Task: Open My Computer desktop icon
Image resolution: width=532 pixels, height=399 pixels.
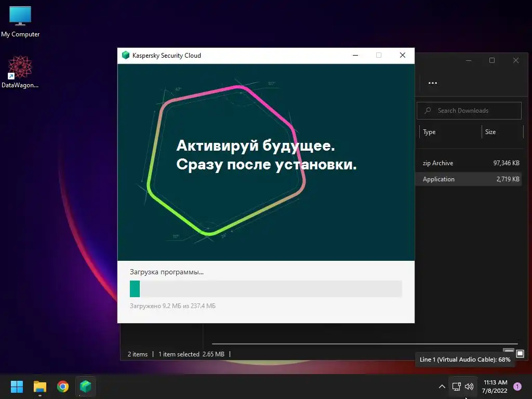Action: coord(20,21)
